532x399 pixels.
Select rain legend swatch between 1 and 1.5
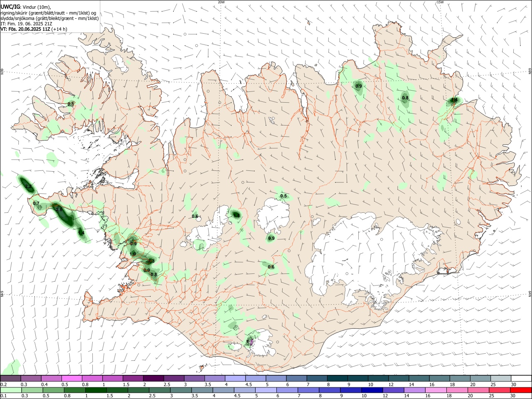pyautogui.click(x=96, y=390)
